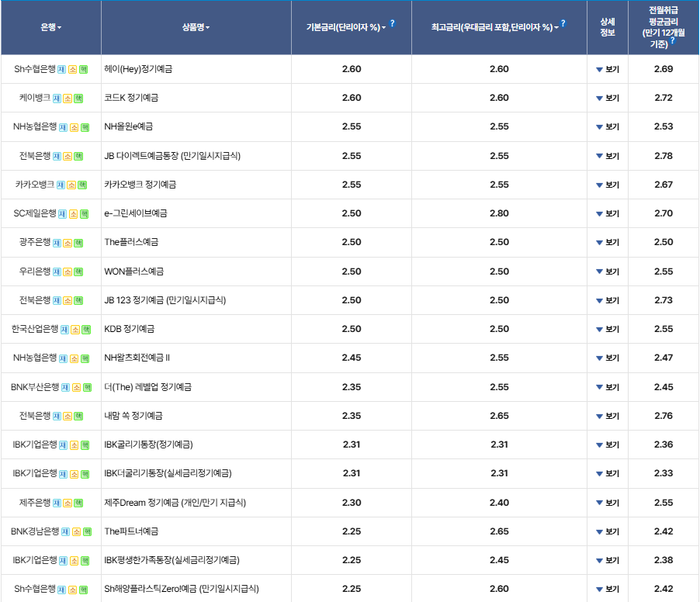Click green 핵 badge on 내맘 쏙 정기예금 row
Image resolution: width=700 pixels, height=602 pixels.
(x=78, y=417)
